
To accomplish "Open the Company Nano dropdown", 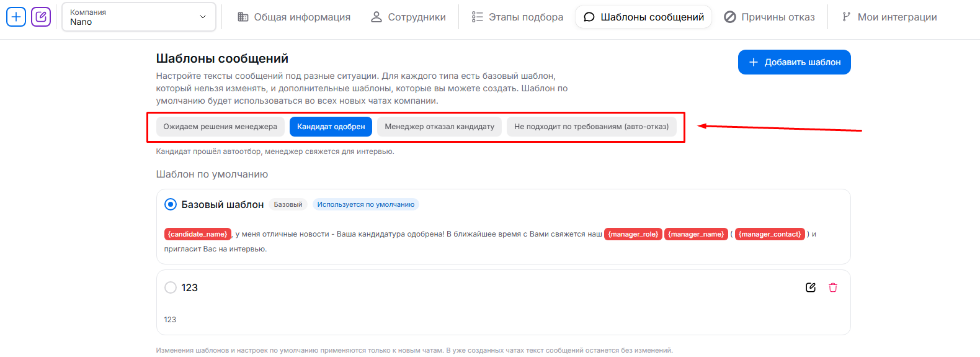I will point(138,17).
